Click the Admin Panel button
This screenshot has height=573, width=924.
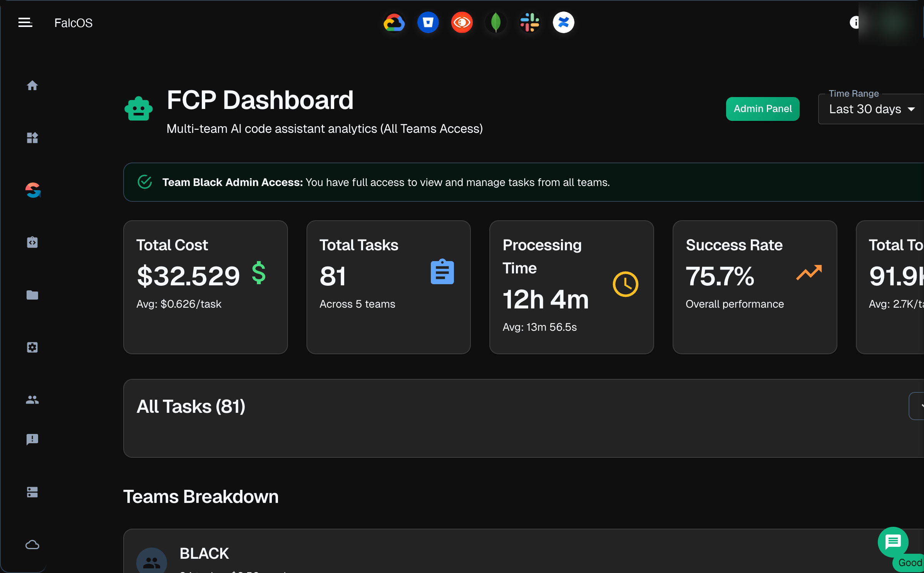[762, 109]
